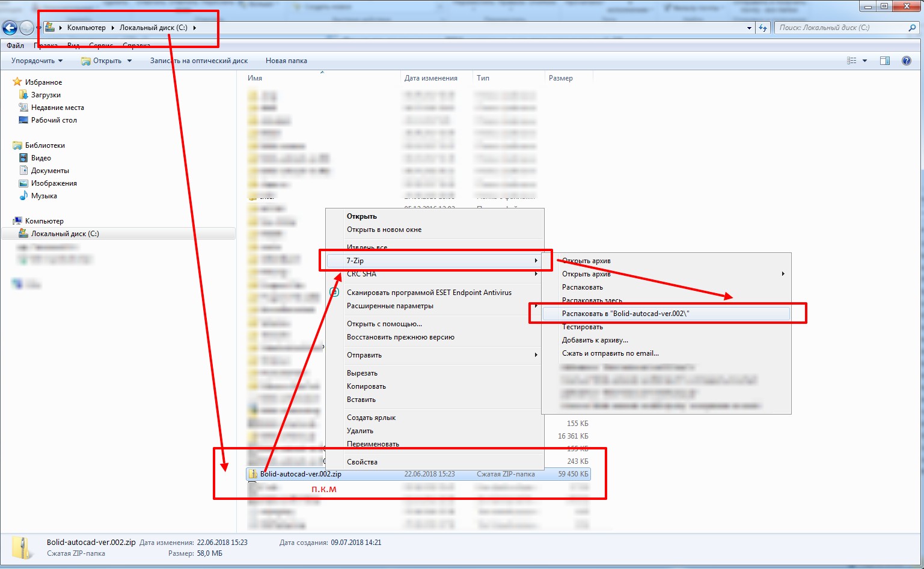Click the Новая папка button
924x569 pixels.
(286, 61)
